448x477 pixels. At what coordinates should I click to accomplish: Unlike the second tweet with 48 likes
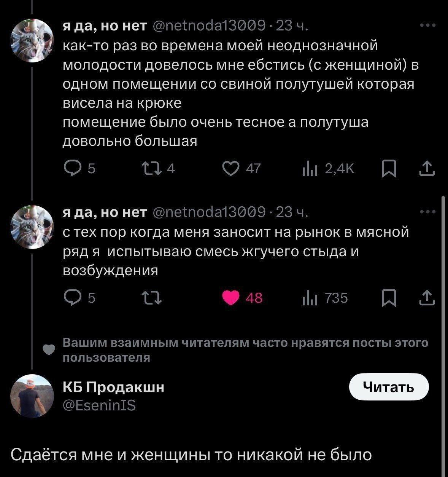[x=230, y=298]
